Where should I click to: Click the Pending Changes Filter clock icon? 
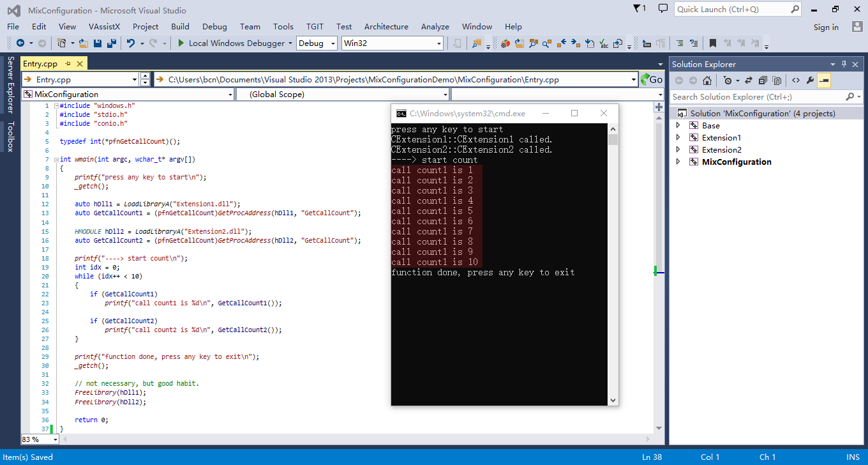[728, 80]
